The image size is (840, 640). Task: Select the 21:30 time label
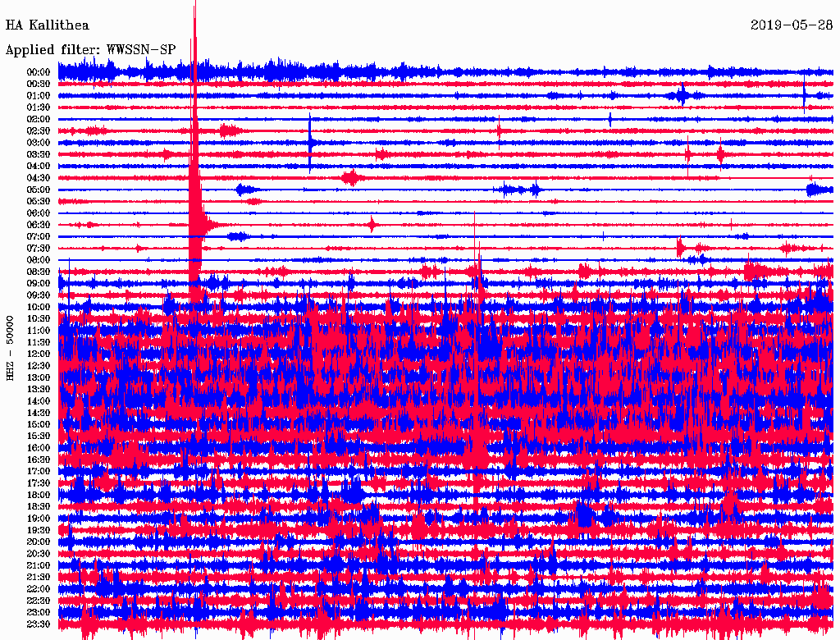39,578
